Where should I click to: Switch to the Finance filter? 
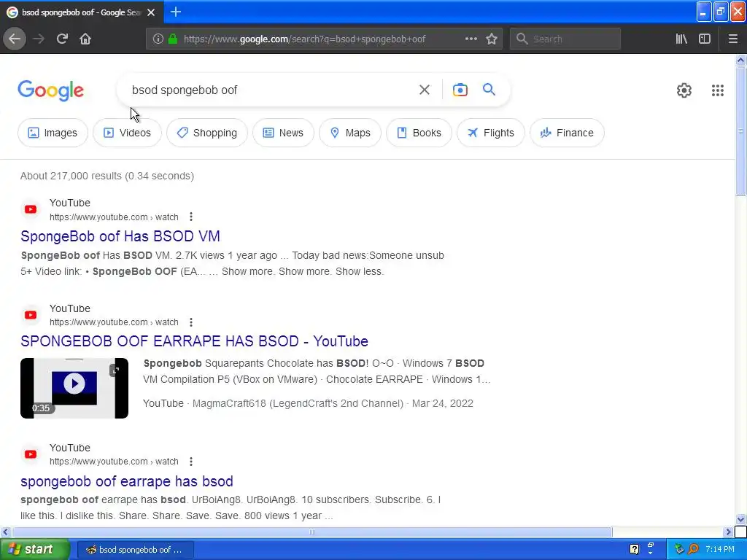pos(568,133)
